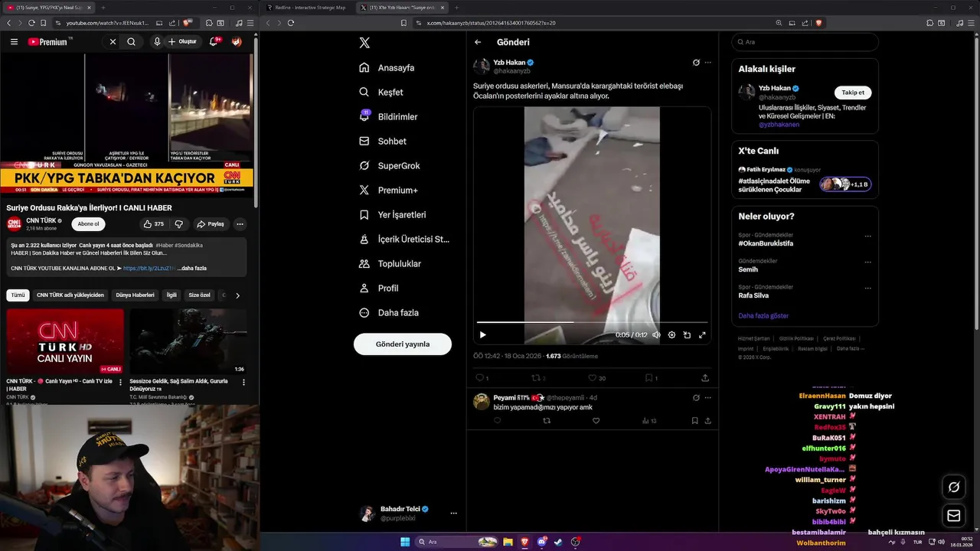Play the tweet video
The height and width of the screenshot is (551, 980).
pos(482,334)
